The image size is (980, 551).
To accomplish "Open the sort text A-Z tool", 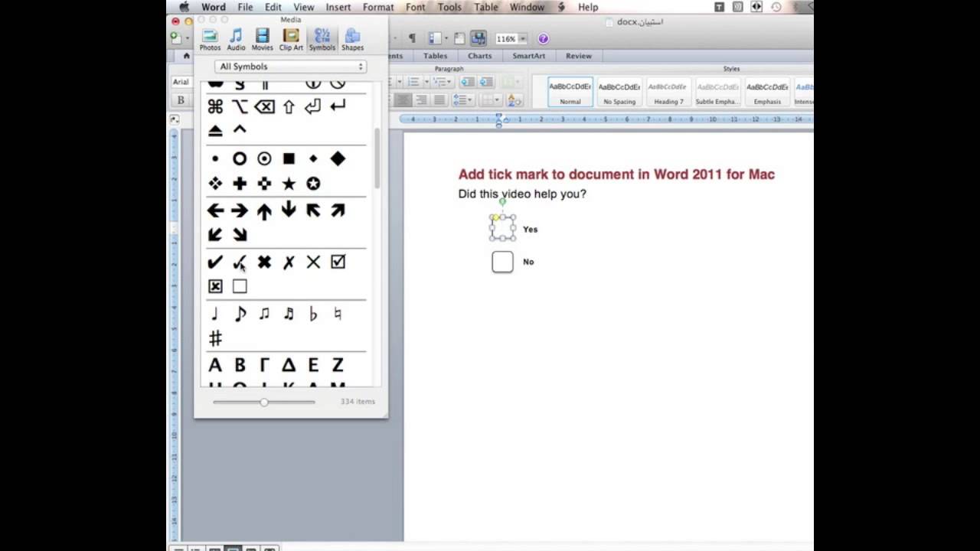I will [514, 100].
